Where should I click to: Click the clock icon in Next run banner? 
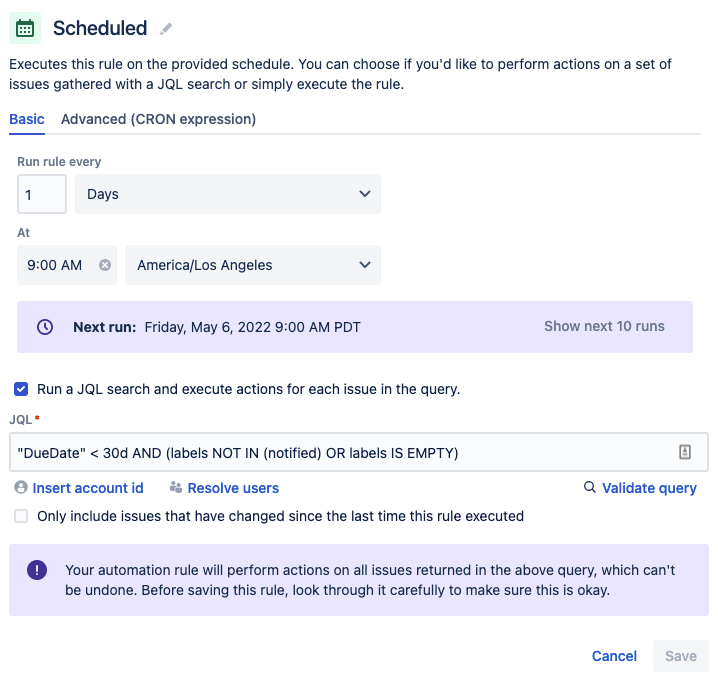click(x=44, y=327)
